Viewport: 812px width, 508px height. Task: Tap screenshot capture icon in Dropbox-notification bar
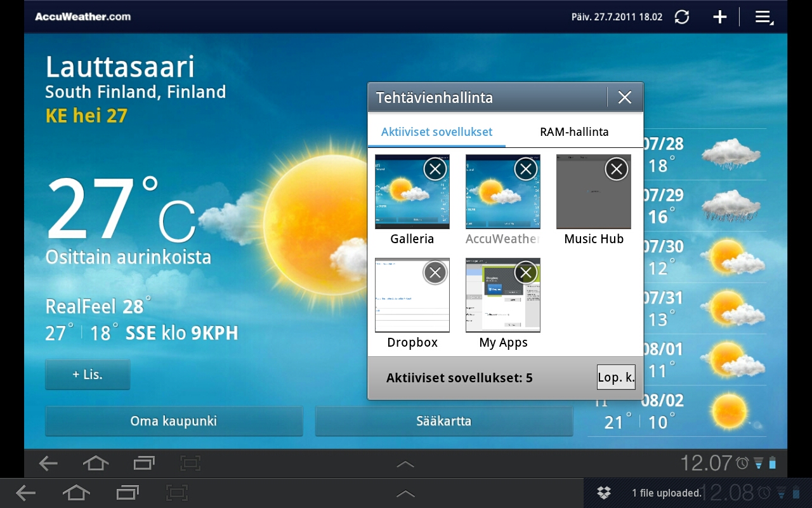tap(178, 493)
